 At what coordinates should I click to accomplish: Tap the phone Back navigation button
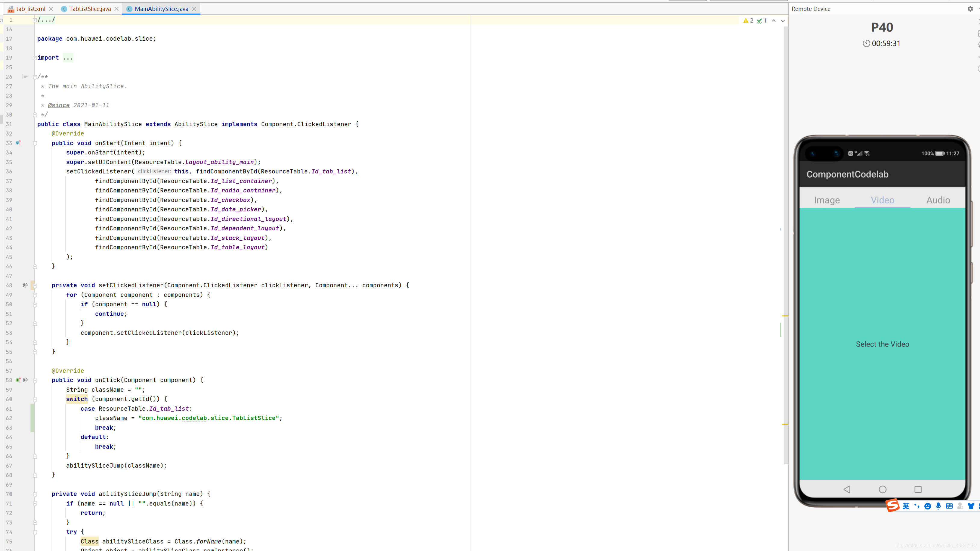tap(847, 489)
